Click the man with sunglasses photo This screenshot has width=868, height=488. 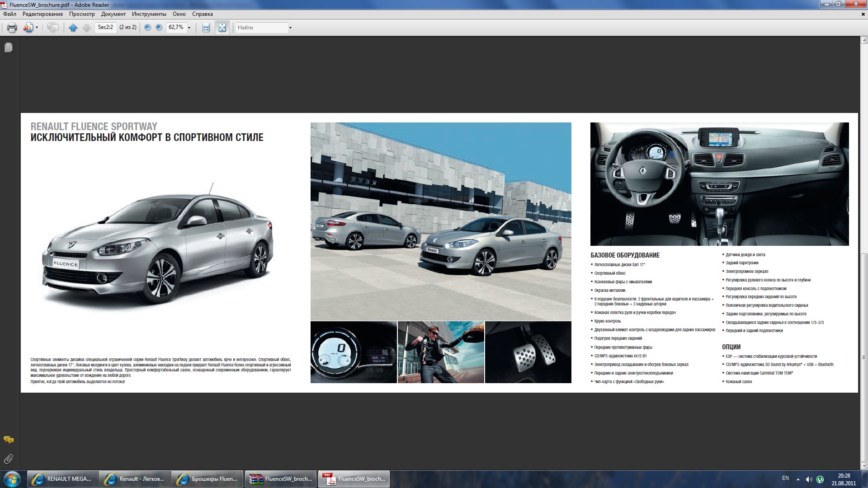[441, 352]
